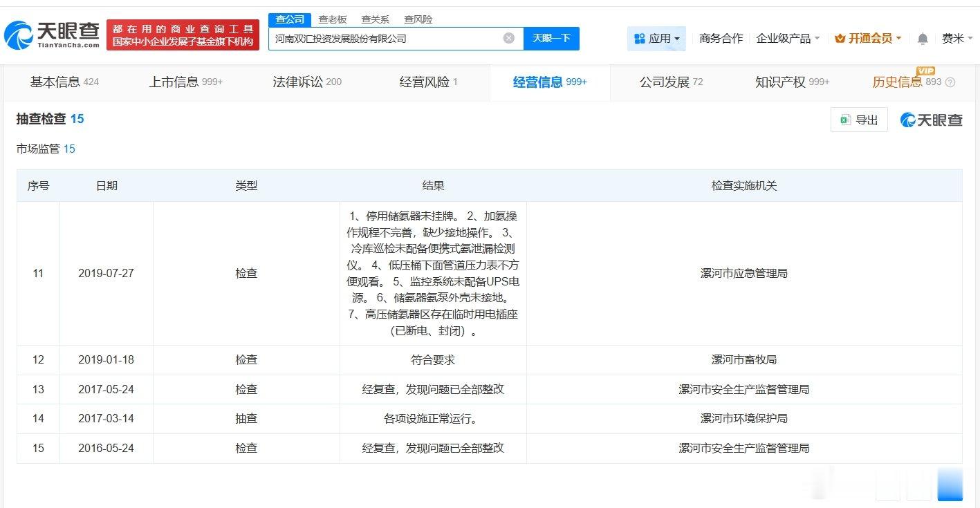Open the 商务合作 link
The image size is (980, 508).
click(x=721, y=39)
